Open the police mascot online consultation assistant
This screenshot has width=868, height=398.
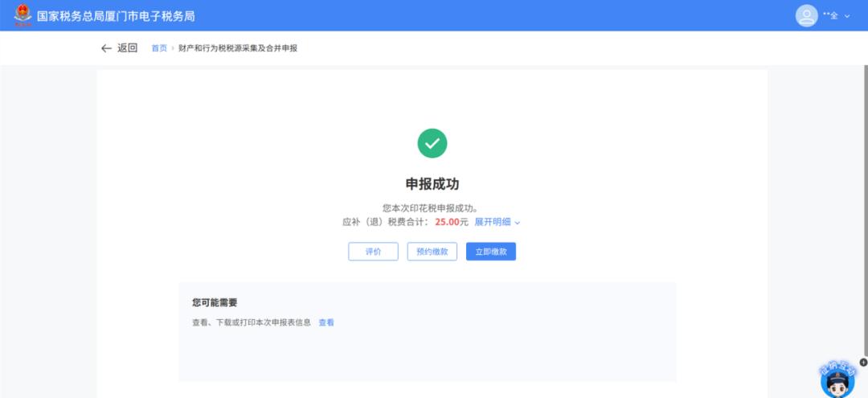[837, 381]
